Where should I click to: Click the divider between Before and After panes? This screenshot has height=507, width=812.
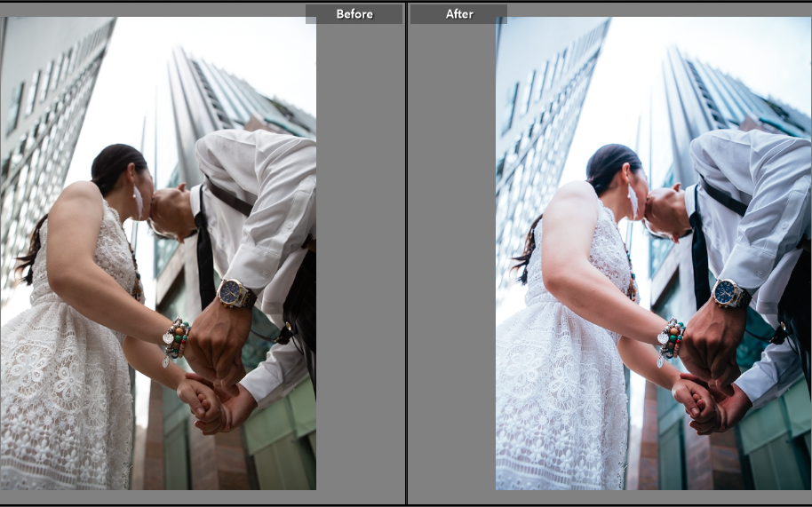(406, 266)
